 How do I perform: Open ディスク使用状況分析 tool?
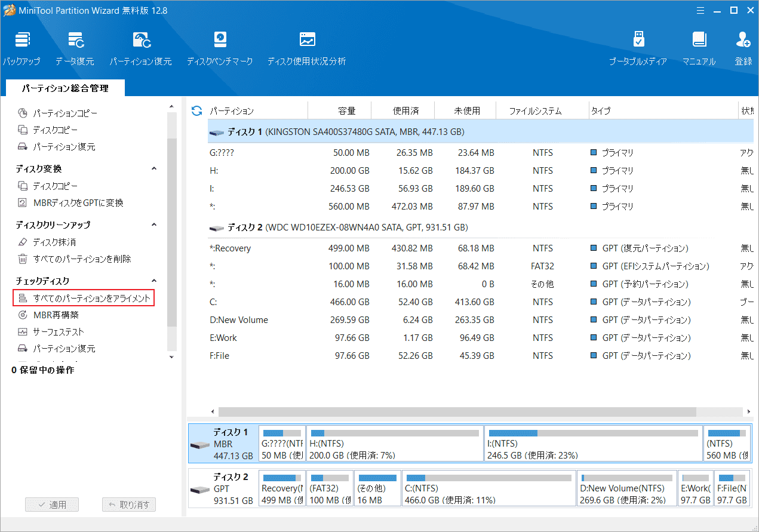click(306, 48)
